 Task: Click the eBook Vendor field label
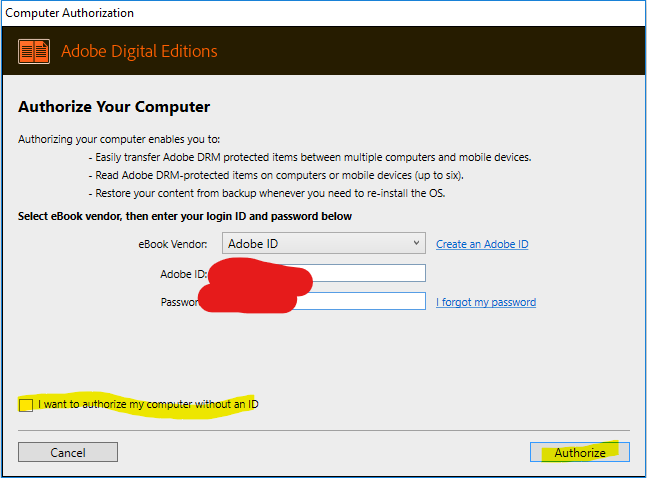(174, 244)
